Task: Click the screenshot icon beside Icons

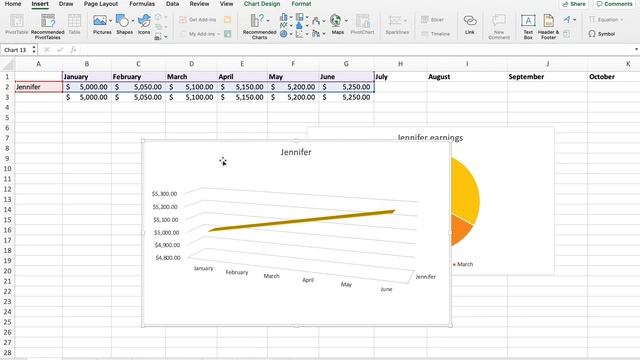Action: [158, 37]
